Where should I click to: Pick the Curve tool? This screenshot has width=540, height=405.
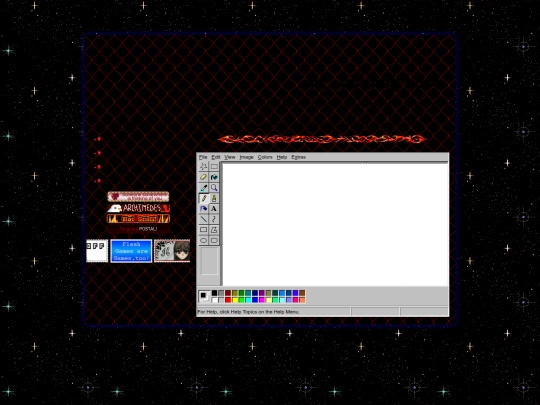pyautogui.click(x=214, y=219)
